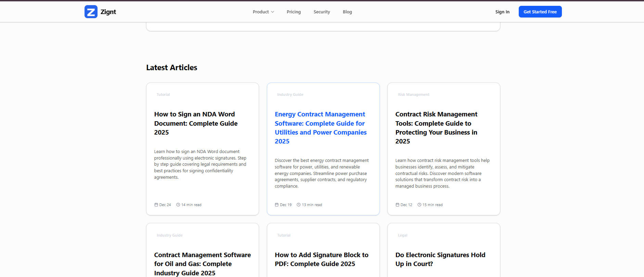Go to the Blog page
Viewport: 644px width, 277px height.
347,12
